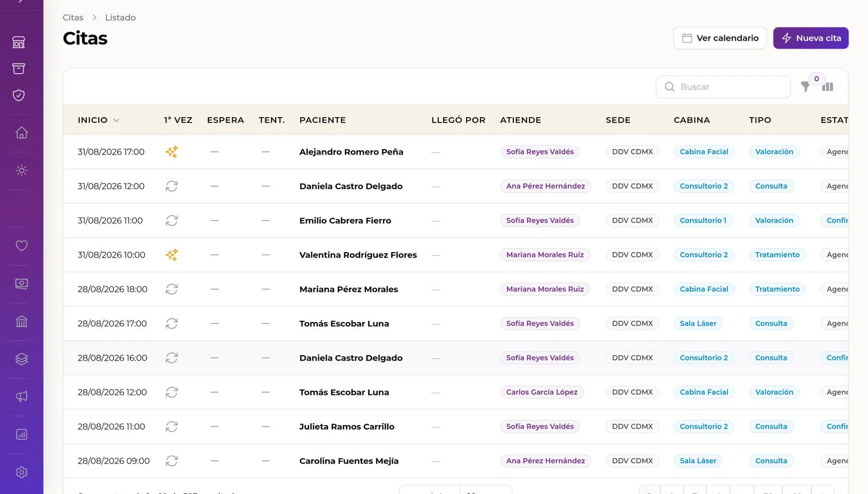Viewport: 868px width, 494px height.
Task: Focus the Buscar search field
Action: click(x=723, y=87)
